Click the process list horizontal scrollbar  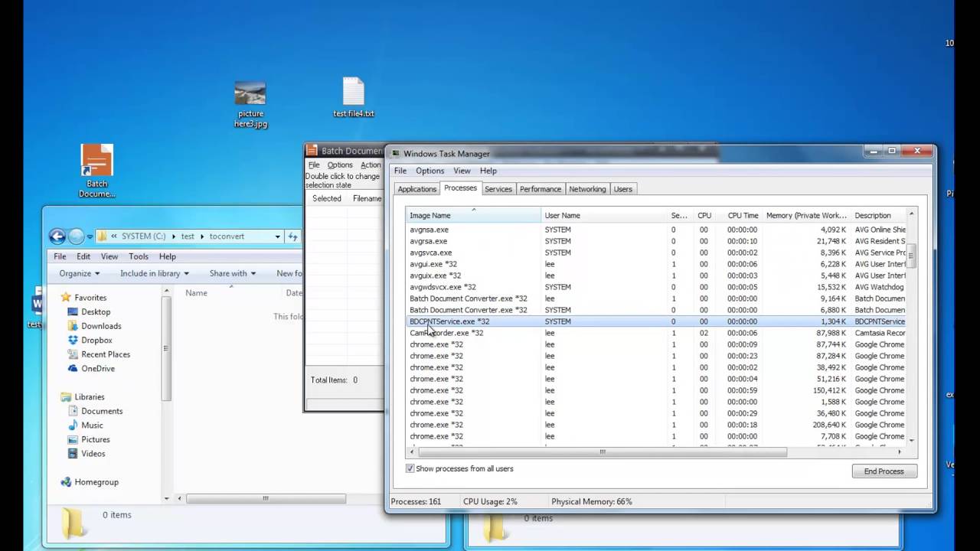click(x=602, y=452)
